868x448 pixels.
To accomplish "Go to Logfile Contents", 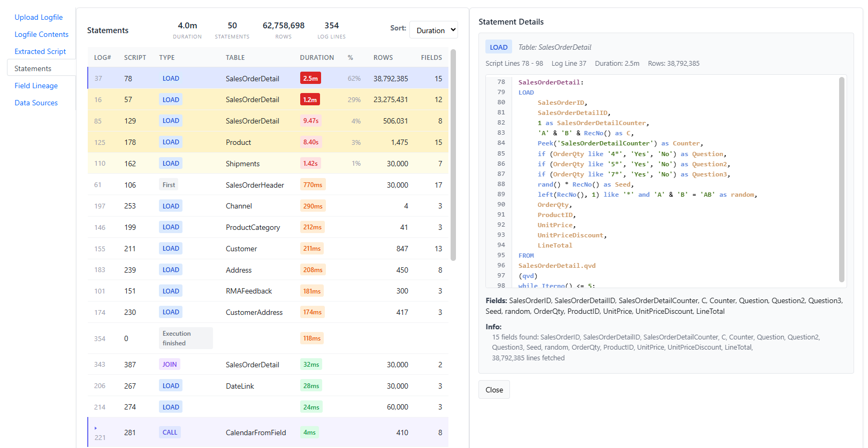I will click(x=41, y=34).
